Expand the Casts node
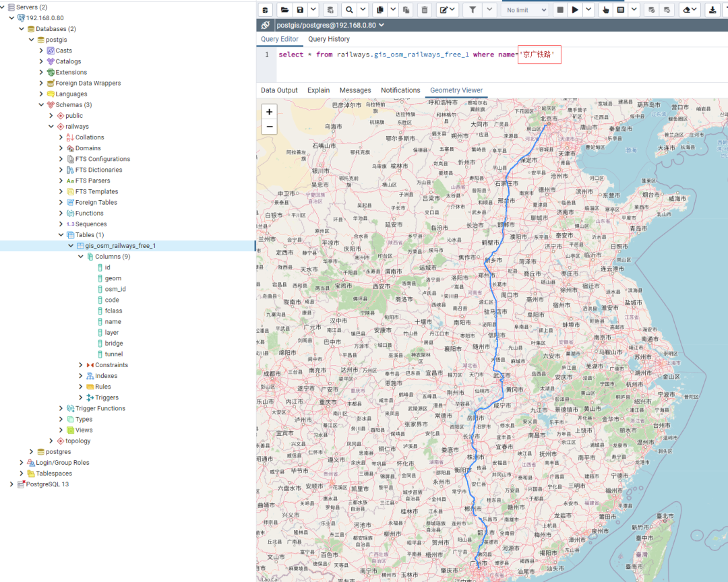Image resolution: width=728 pixels, height=582 pixels. click(x=41, y=51)
